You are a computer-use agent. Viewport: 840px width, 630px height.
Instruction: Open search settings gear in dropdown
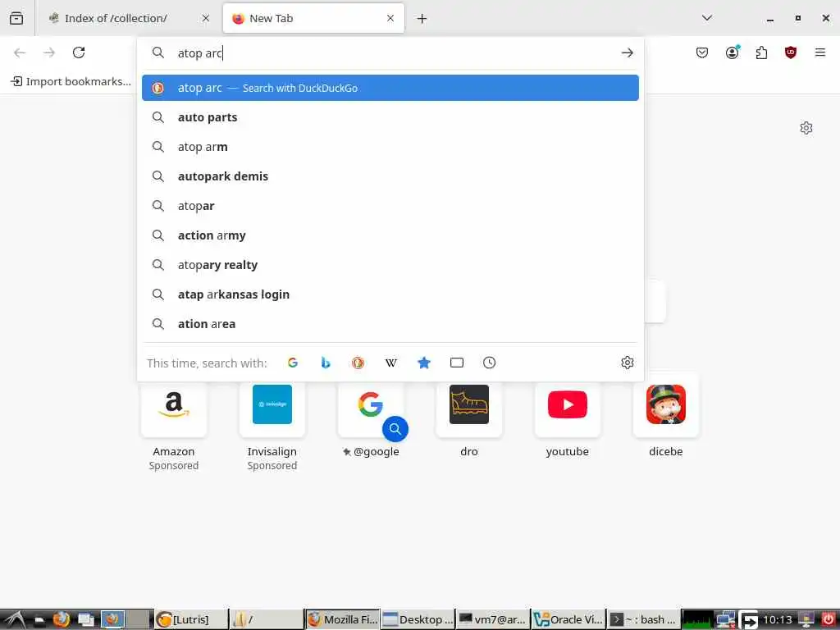coord(628,363)
